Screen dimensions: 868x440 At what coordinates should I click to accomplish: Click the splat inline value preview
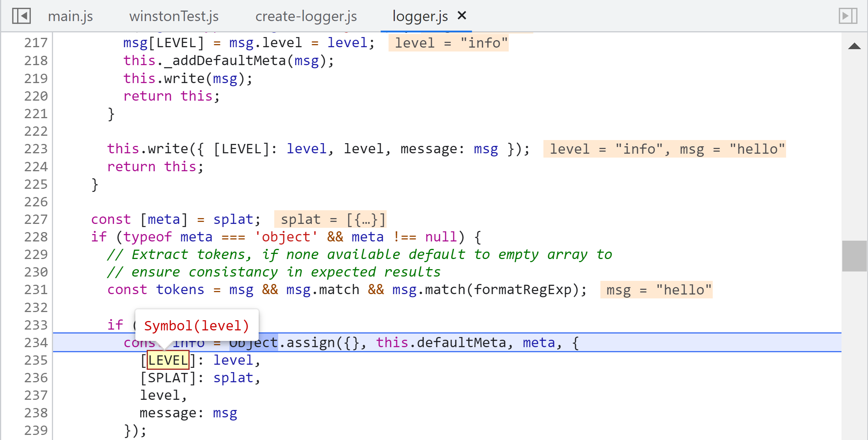point(330,219)
